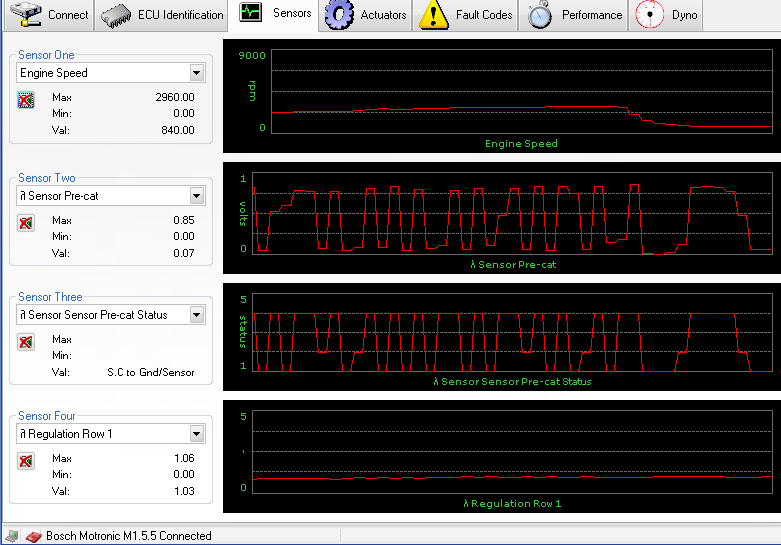Open the Sensor Pre-cat Status dropdown
This screenshot has height=545, width=781.
196,315
